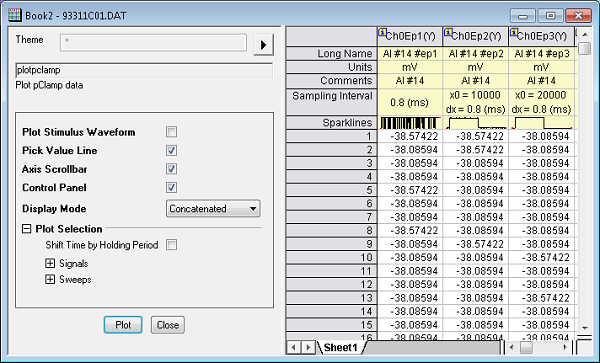Viewport: 600px width, 363px height.
Task: Click the vertical scrollbar thumb
Action: [584, 49]
